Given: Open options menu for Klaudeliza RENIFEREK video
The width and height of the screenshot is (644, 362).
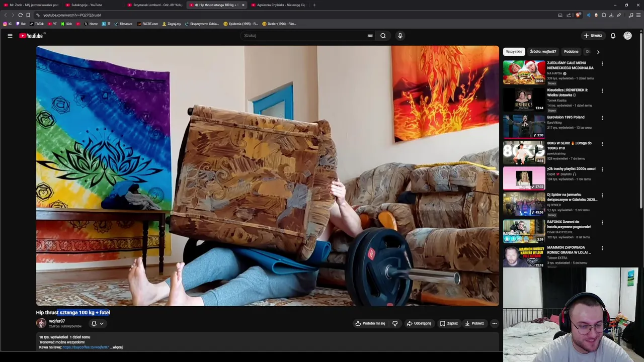Looking at the screenshot, I should [x=602, y=91].
